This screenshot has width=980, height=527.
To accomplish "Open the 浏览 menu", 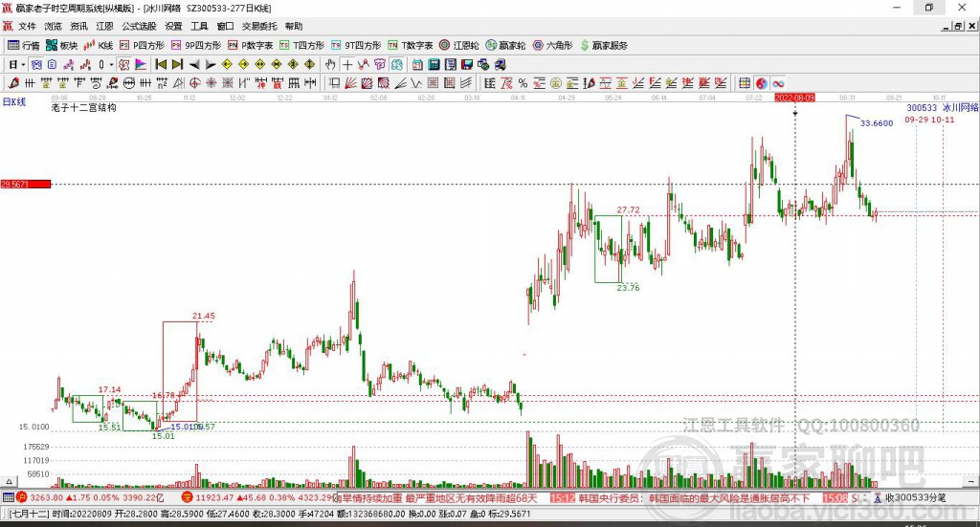I will pos(54,26).
